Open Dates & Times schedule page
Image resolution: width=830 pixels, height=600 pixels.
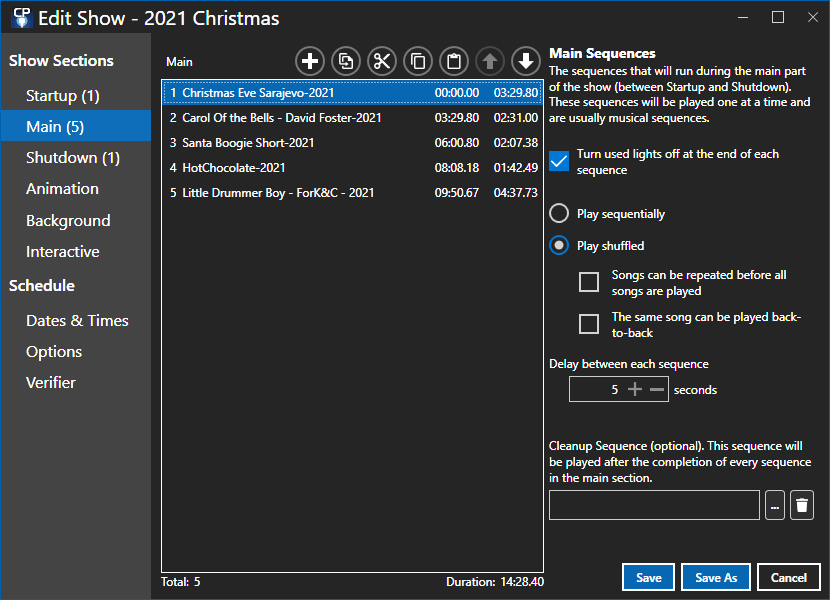(x=76, y=320)
